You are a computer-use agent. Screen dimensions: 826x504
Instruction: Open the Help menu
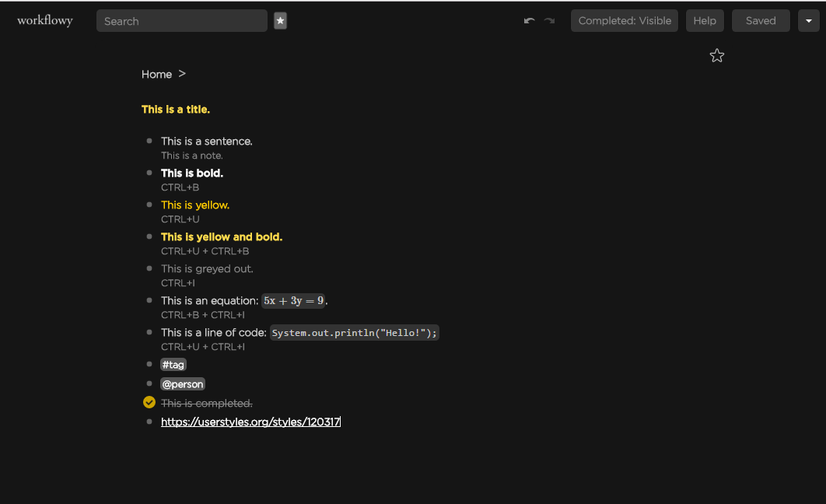click(x=704, y=20)
